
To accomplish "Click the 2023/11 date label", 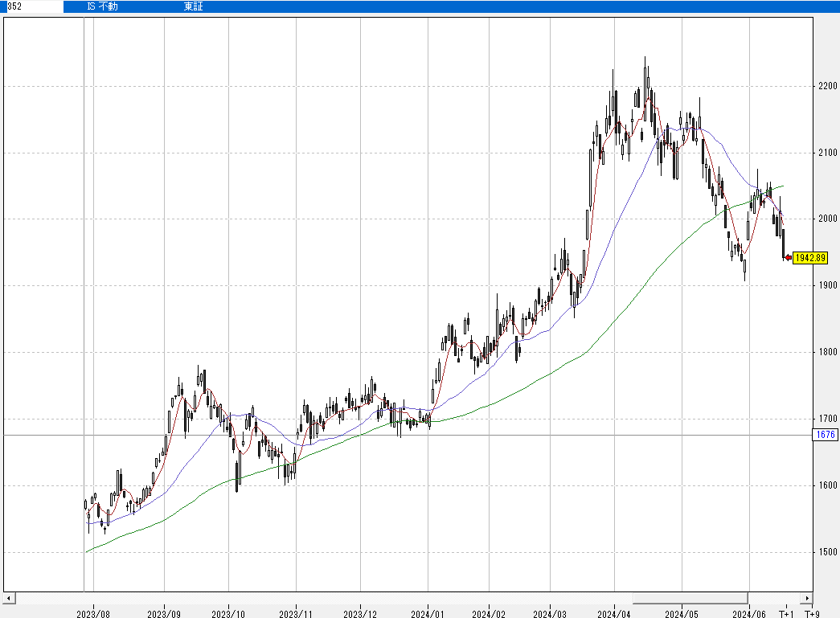I will [296, 614].
